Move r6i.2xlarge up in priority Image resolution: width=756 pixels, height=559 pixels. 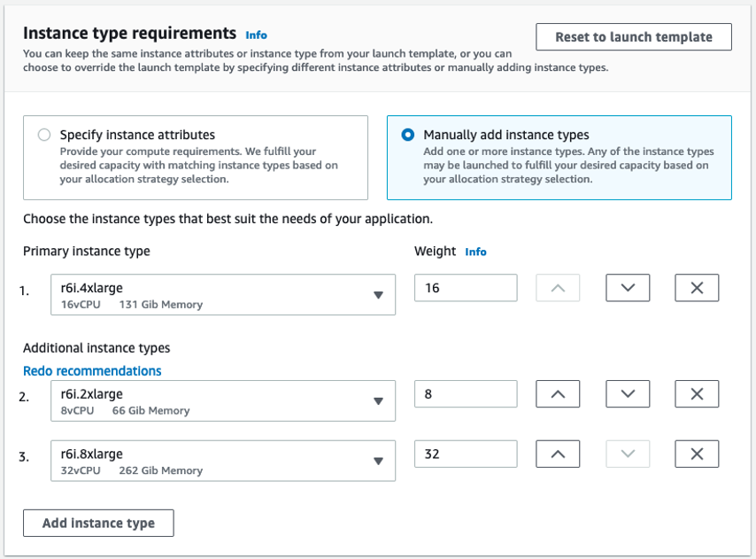click(558, 394)
